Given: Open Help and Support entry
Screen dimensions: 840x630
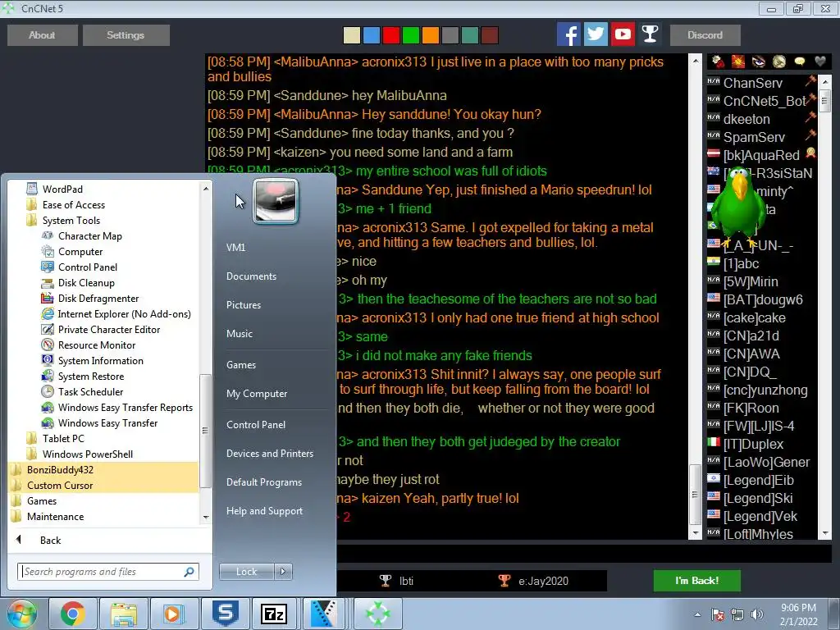Looking at the screenshot, I should coord(264,511).
